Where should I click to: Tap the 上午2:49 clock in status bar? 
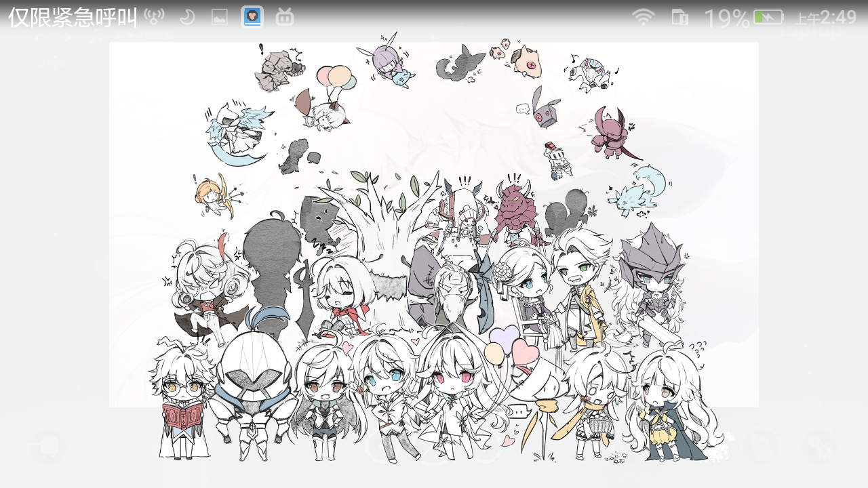pos(825,18)
